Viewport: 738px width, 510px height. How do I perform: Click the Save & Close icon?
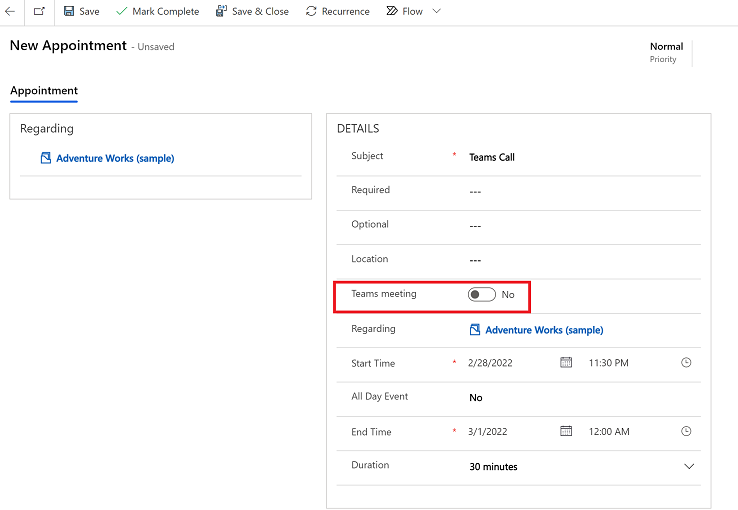(x=221, y=11)
